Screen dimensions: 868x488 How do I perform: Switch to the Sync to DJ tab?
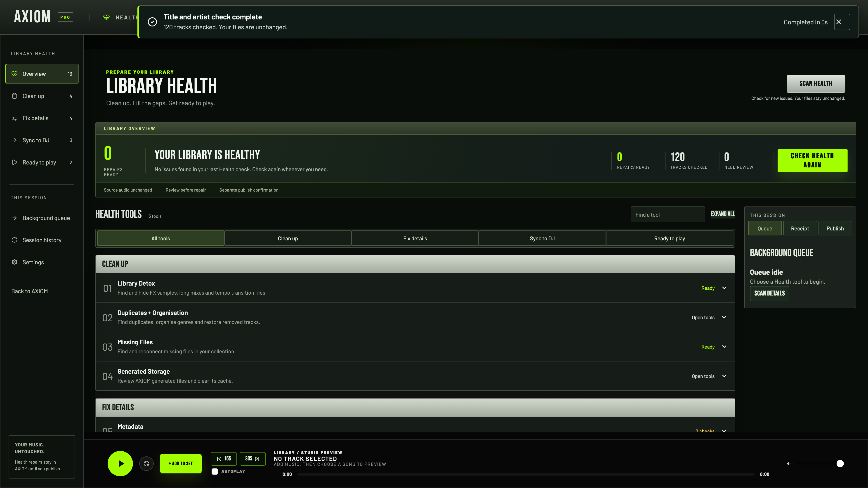542,238
